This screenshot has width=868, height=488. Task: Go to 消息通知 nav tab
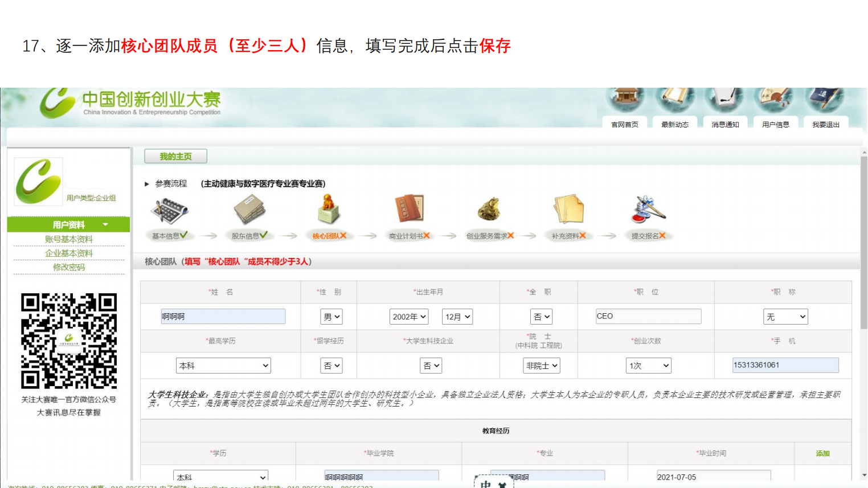pyautogui.click(x=725, y=124)
